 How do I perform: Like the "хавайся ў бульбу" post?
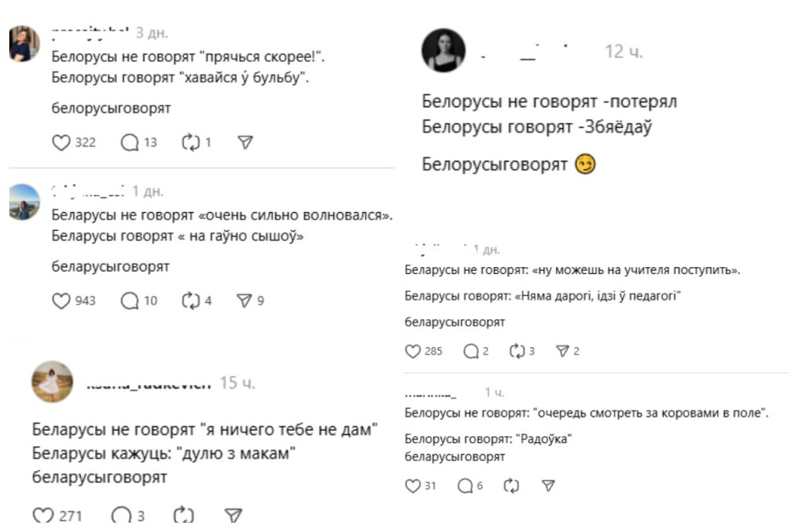(60, 143)
